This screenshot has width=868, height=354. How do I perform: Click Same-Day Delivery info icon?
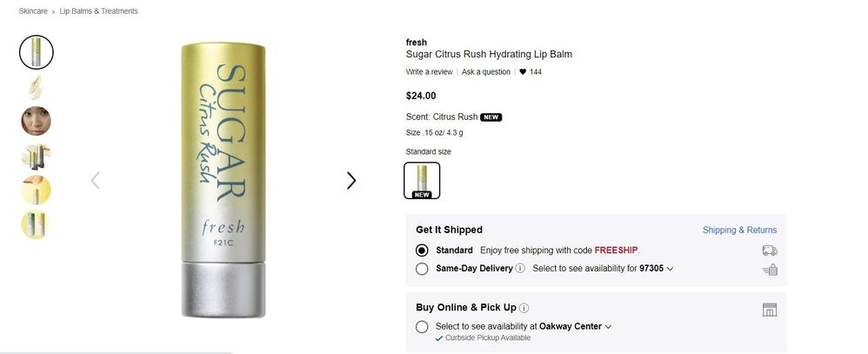520,269
